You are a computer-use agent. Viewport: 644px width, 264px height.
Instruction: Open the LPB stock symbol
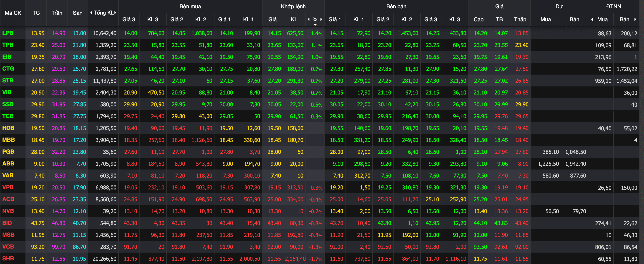click(8, 33)
